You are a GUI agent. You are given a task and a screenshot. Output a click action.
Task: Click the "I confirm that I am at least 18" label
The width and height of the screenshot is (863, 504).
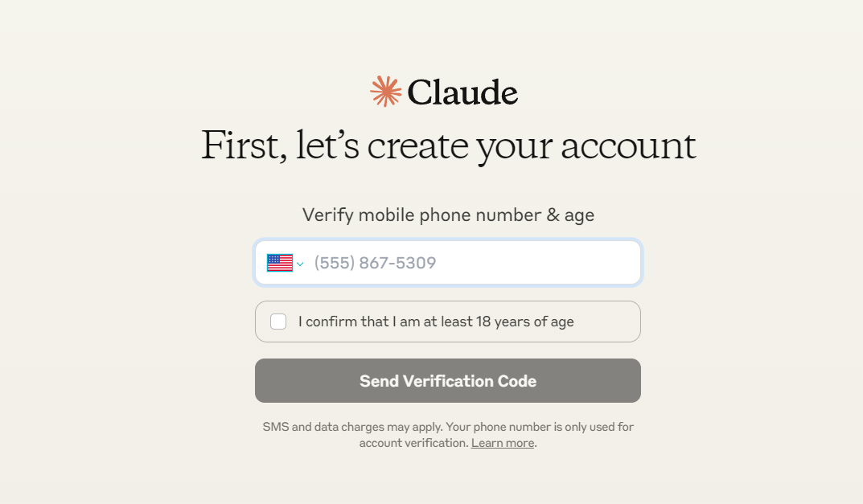click(436, 322)
